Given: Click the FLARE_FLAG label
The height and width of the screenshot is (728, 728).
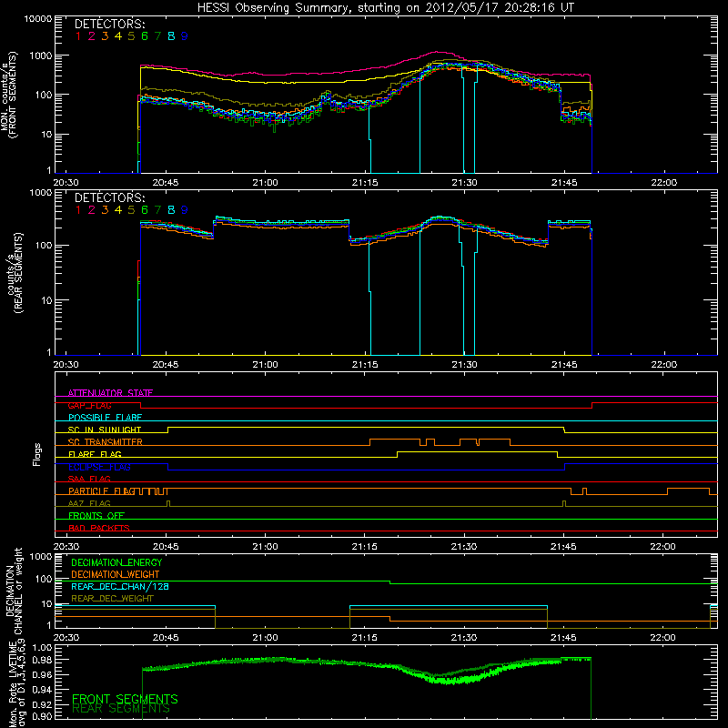Looking at the screenshot, I should click(x=95, y=454).
